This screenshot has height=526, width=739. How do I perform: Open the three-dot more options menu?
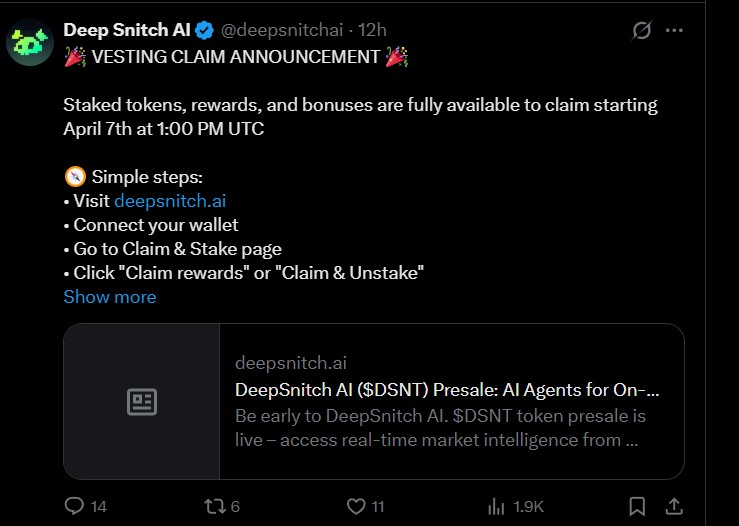[x=675, y=31]
